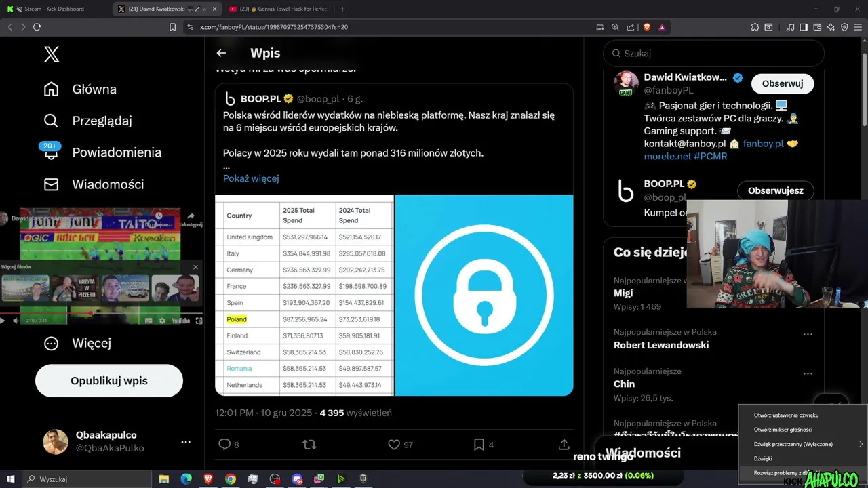Image resolution: width=868 pixels, height=488 pixels.
Task: Open the blue padlock image
Action: click(x=484, y=295)
